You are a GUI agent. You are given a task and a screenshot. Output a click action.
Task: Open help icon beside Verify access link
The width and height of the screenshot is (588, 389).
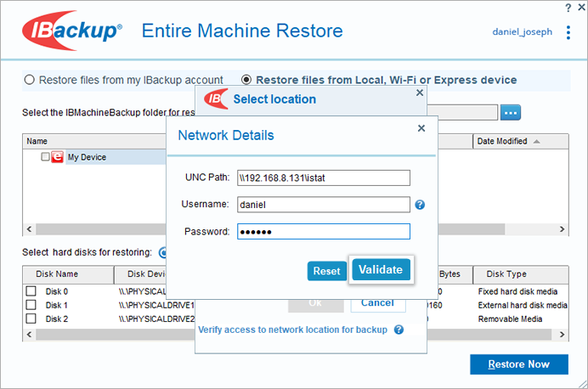pos(399,330)
